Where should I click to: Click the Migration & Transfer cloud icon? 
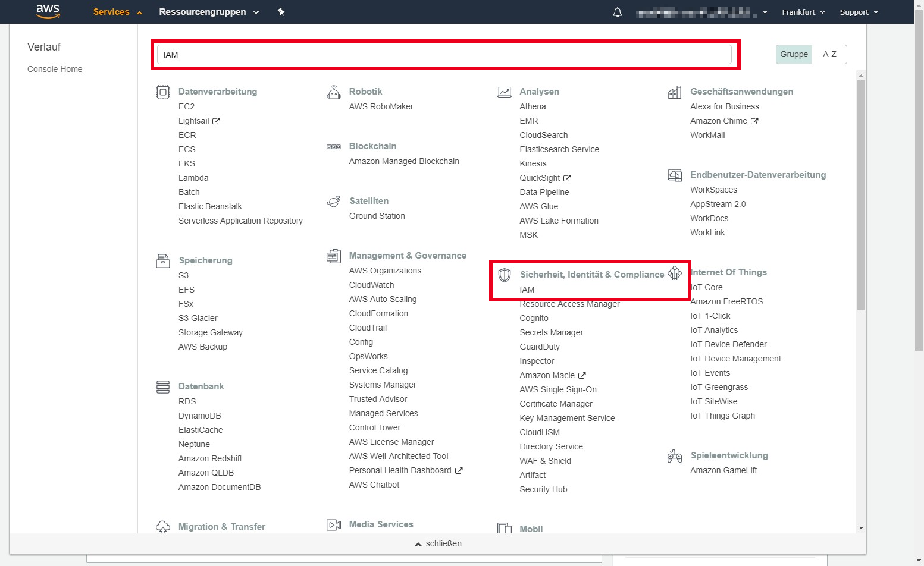tap(163, 527)
